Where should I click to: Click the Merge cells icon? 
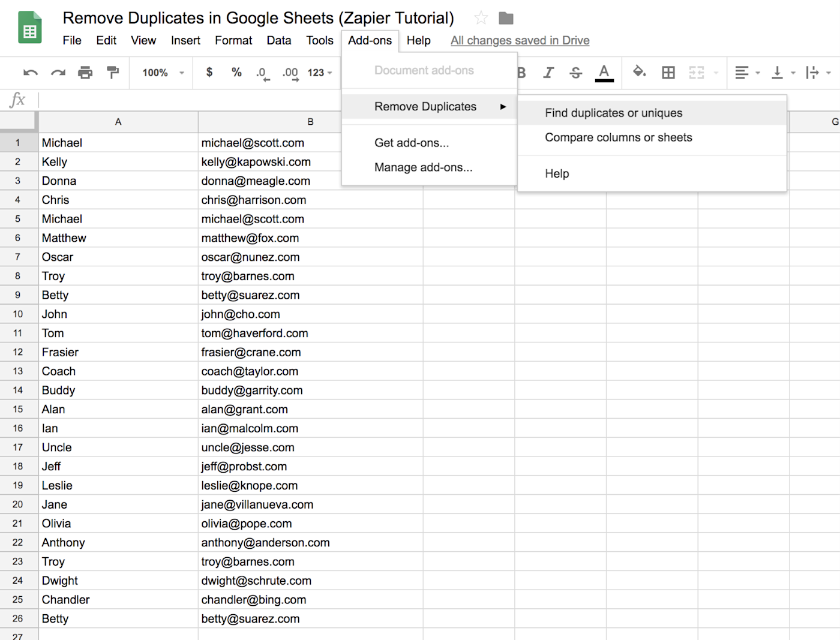(x=697, y=73)
